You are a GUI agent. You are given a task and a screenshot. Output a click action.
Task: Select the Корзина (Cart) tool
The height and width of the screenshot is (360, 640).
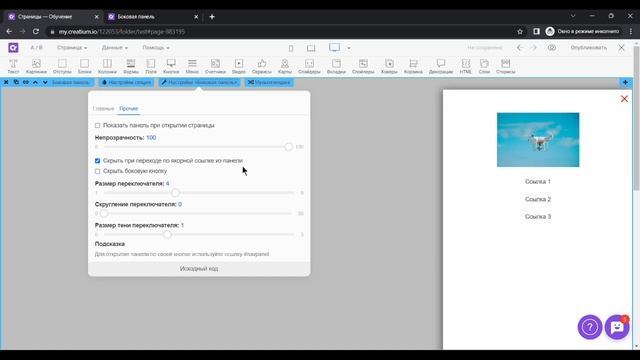(413, 66)
